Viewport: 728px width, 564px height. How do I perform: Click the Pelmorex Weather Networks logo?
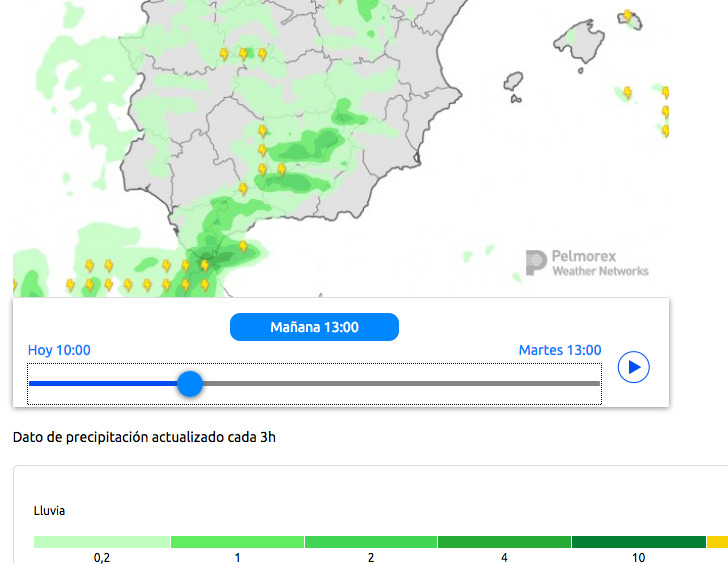pyautogui.click(x=587, y=263)
